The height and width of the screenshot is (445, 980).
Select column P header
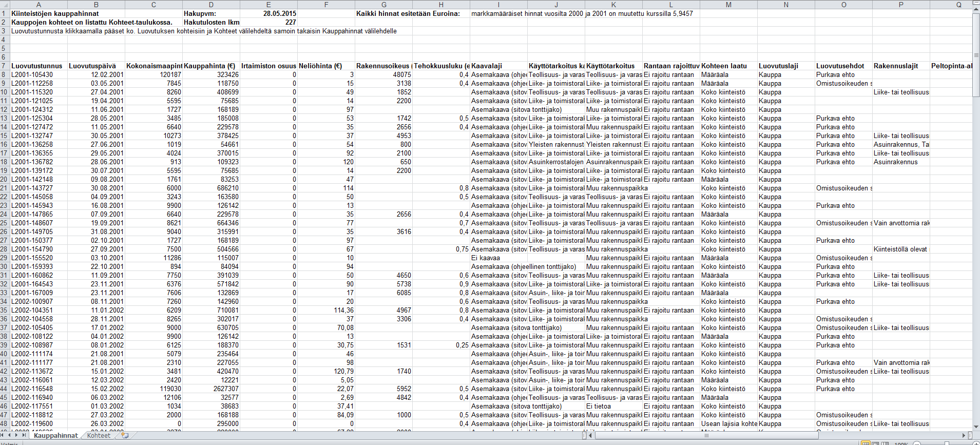click(x=901, y=5)
